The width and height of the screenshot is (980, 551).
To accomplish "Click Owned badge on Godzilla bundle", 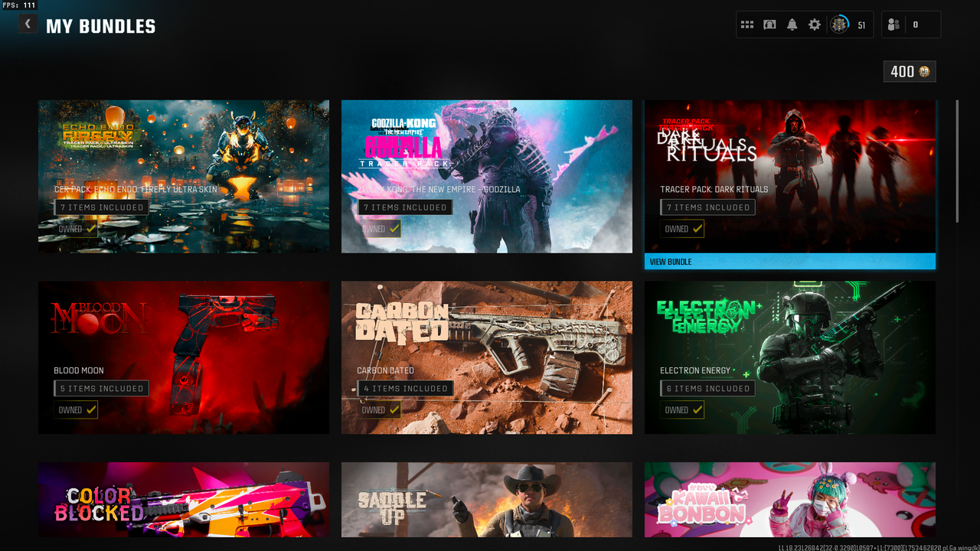I will [379, 229].
